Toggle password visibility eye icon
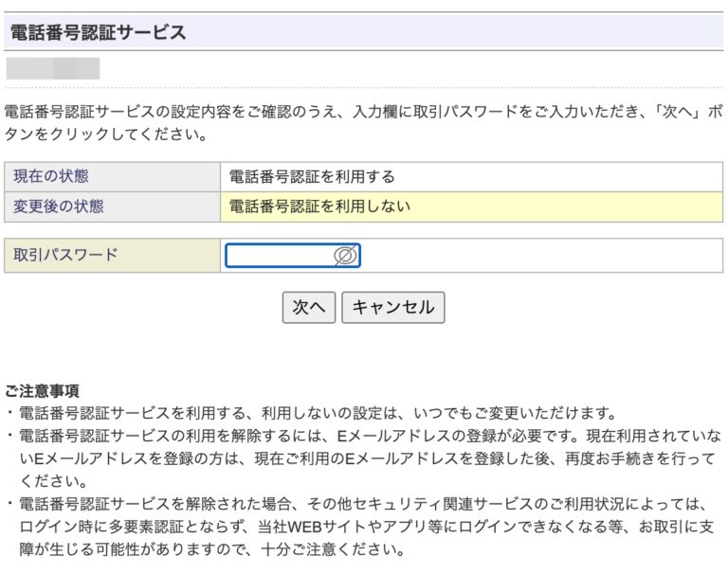Viewport: 728px width, 574px height. click(346, 256)
